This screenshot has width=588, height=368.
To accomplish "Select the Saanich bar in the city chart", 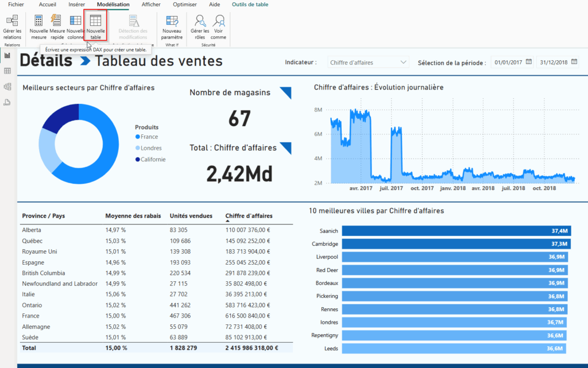I will [454, 230].
